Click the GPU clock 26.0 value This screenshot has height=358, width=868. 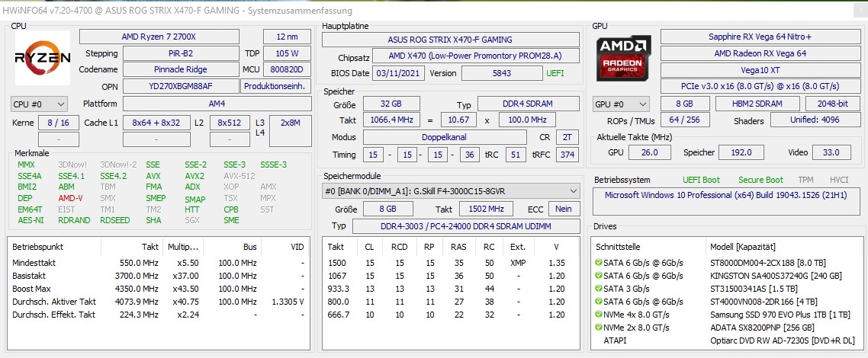(x=649, y=152)
